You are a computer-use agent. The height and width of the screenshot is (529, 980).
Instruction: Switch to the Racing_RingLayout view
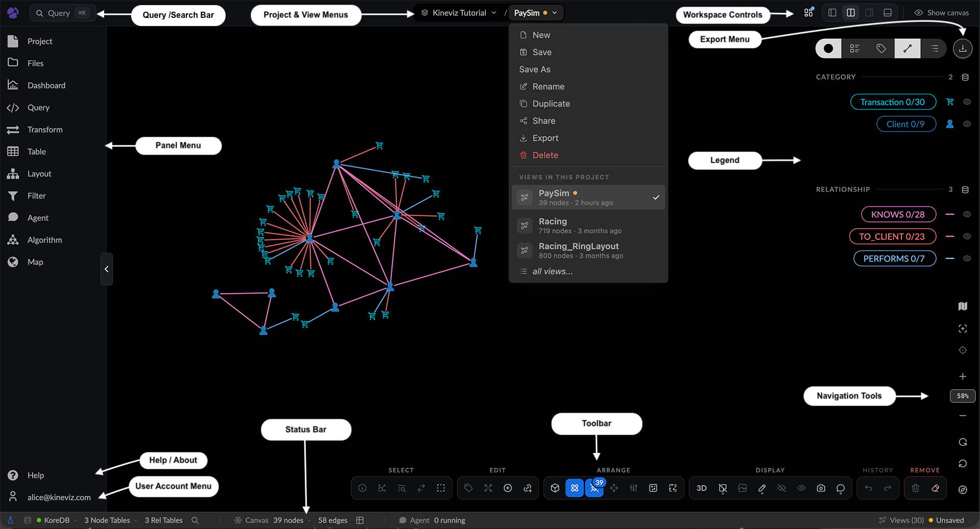pos(588,250)
